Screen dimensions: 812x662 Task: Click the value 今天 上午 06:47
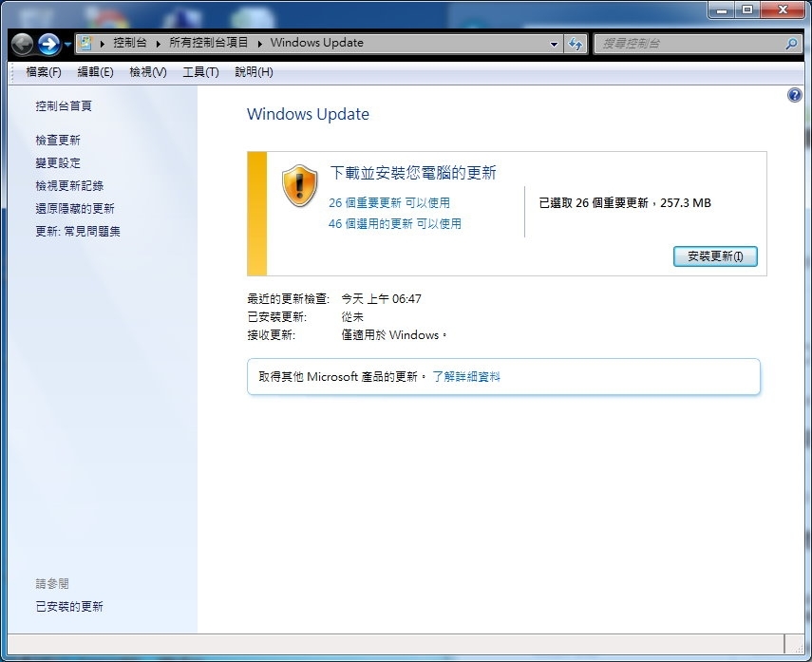click(381, 299)
